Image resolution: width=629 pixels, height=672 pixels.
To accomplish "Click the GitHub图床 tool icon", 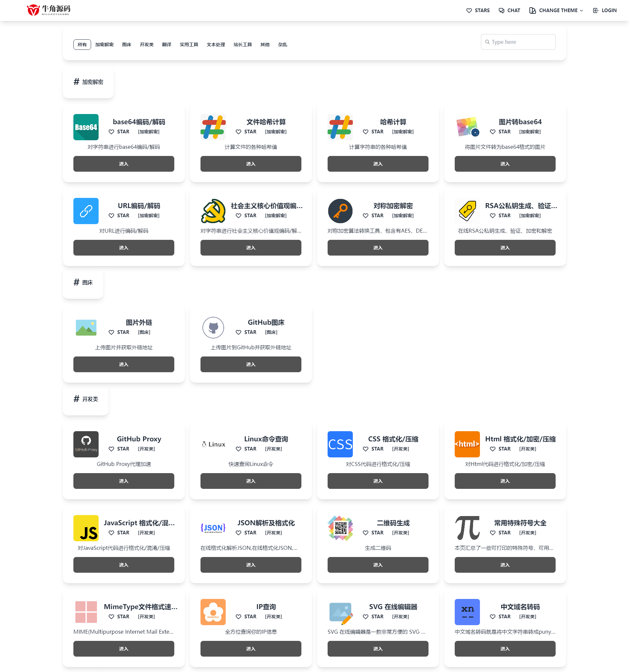I will [x=213, y=327].
